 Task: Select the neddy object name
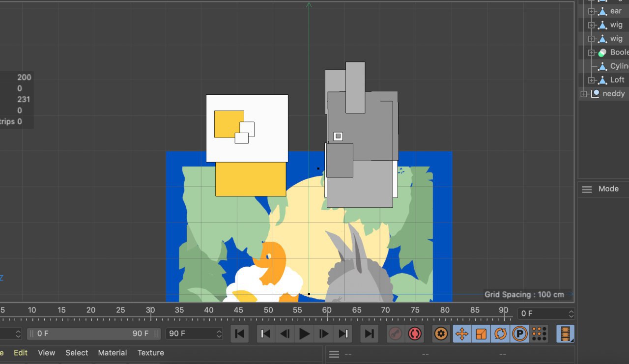click(614, 93)
